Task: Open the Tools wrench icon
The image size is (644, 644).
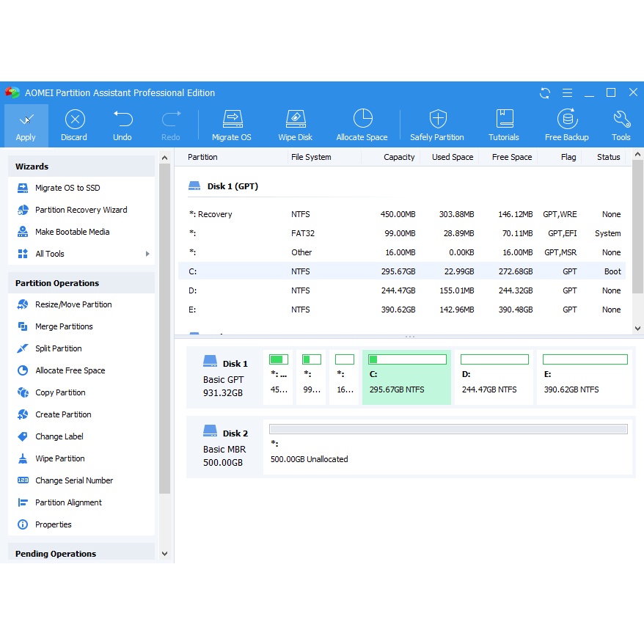Action: pos(621,119)
